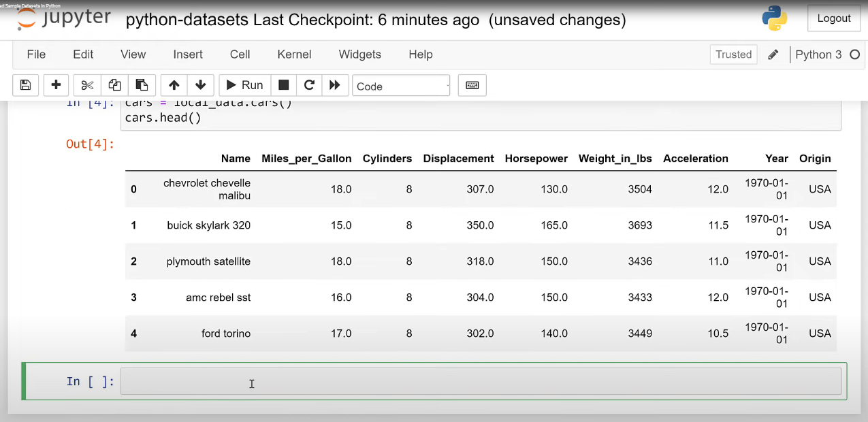
Task: Click the Weight_in_lbs column header
Action: click(615, 159)
